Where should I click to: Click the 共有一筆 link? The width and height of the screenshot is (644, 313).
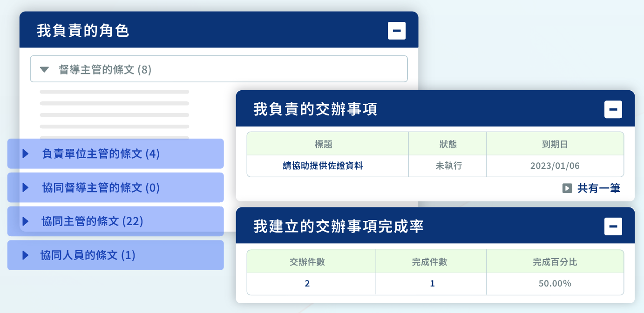pyautogui.click(x=599, y=188)
